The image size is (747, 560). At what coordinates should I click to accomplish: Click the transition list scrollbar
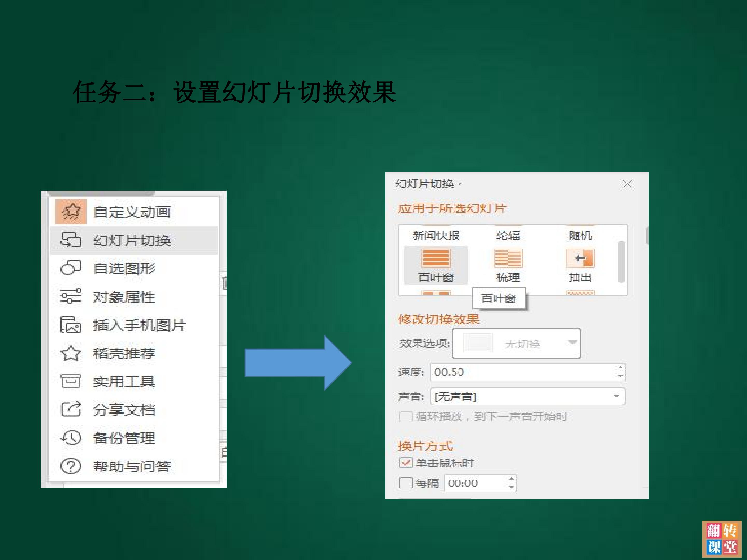[621, 261]
